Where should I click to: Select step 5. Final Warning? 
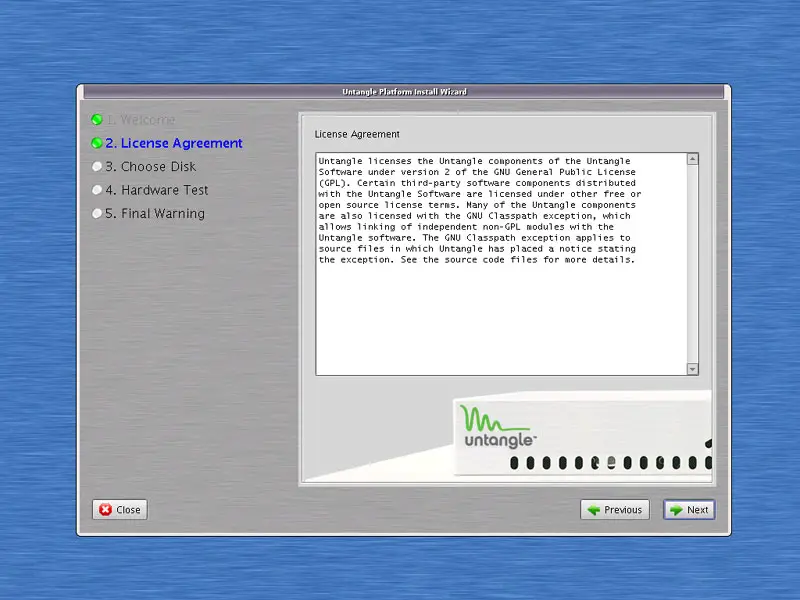click(x=155, y=214)
